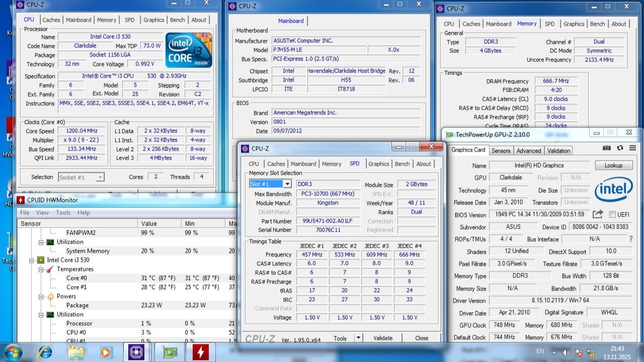Select the 'Core #0' temperature row
The height and width of the screenshot is (362, 644).
[x=126, y=278]
